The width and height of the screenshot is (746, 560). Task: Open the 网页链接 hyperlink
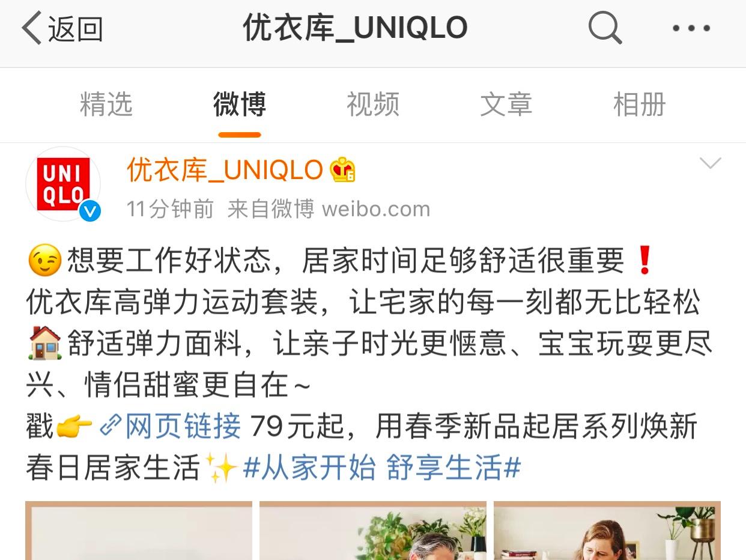point(183,427)
